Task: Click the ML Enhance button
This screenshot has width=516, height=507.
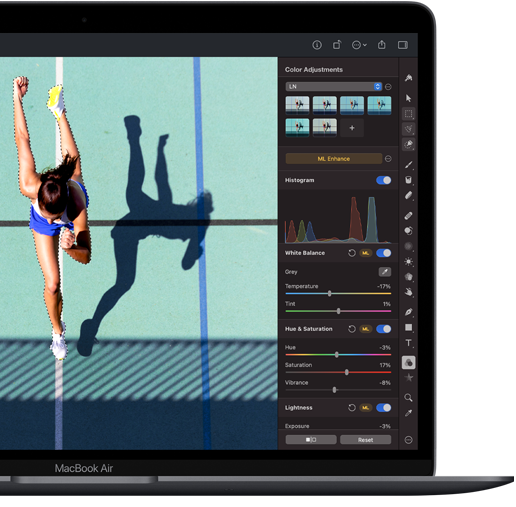Action: [334, 159]
